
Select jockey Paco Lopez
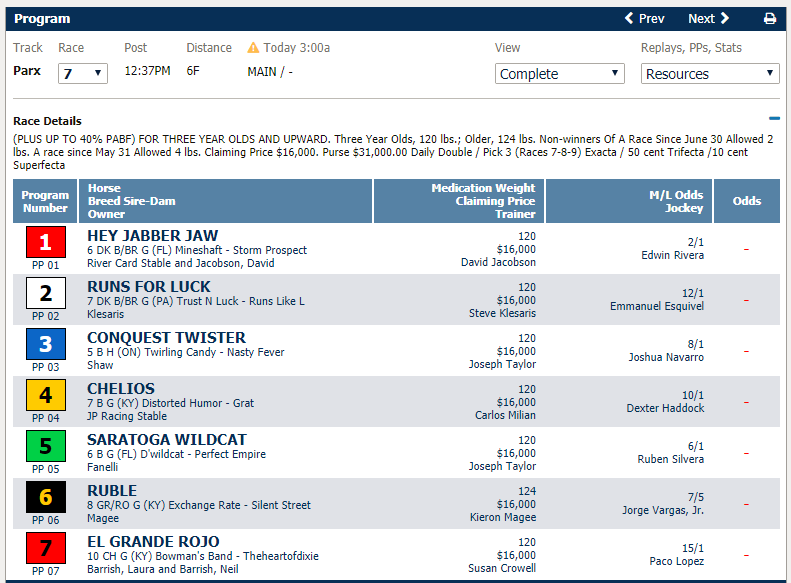point(676,561)
